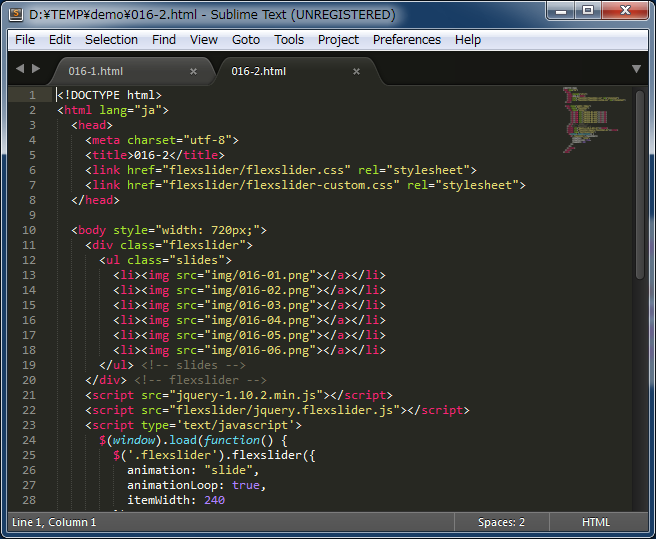The height and width of the screenshot is (539, 656).
Task: Click the flexslider comment on line 20
Action: coord(200,380)
